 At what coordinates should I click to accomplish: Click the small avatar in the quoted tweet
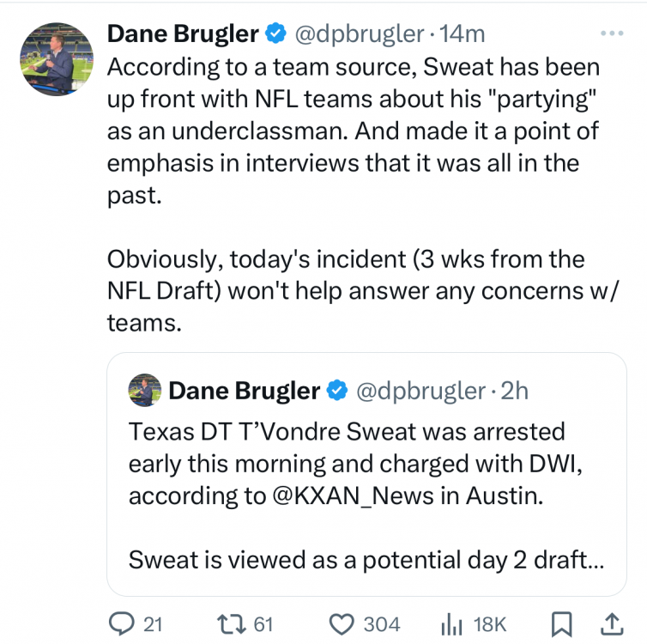point(144,391)
